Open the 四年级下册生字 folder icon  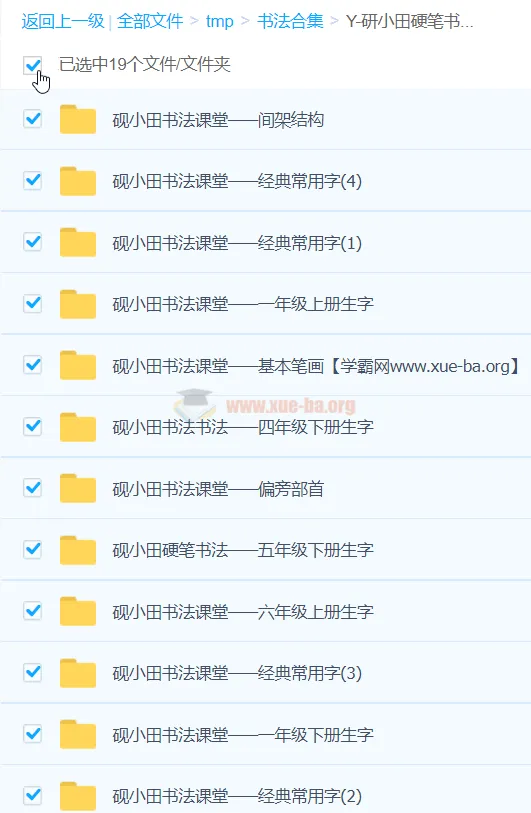click(x=78, y=427)
